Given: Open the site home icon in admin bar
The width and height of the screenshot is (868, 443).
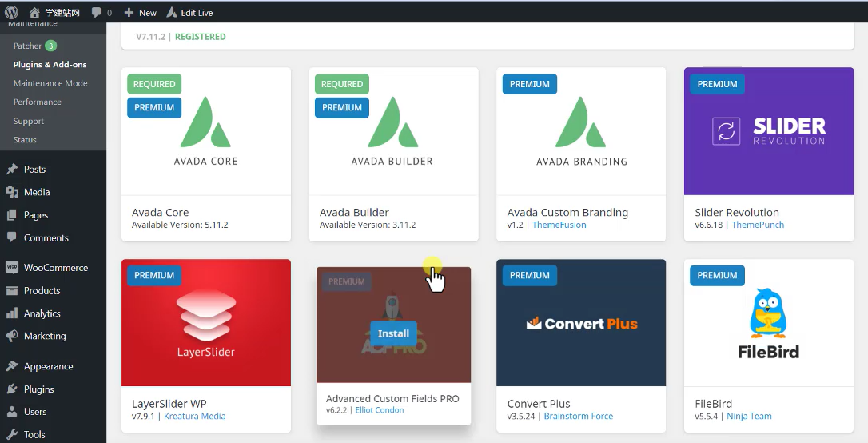Looking at the screenshot, I should 34,13.
